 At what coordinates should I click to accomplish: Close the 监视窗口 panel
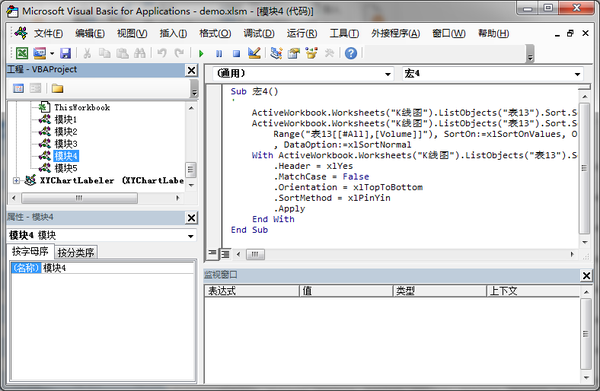pos(586,275)
